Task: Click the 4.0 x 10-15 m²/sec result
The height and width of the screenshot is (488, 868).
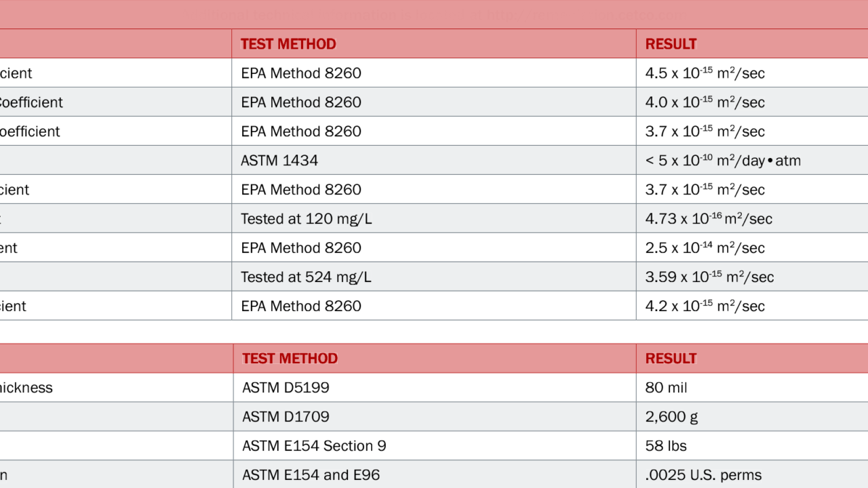Action: [705, 102]
